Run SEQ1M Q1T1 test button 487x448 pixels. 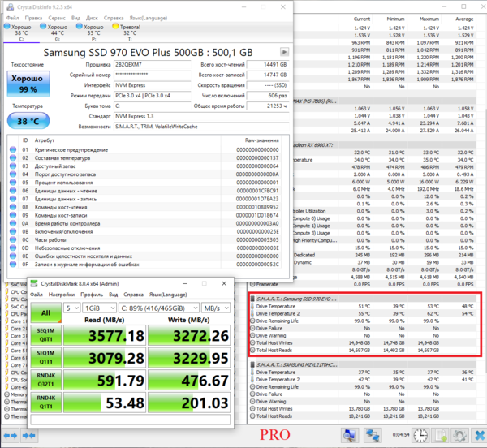(x=46, y=358)
